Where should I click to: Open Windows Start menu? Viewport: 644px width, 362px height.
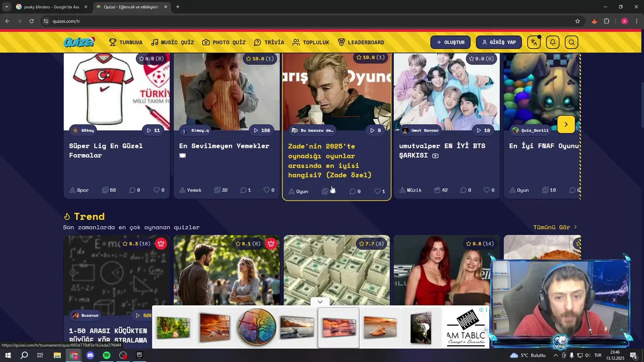(8, 355)
